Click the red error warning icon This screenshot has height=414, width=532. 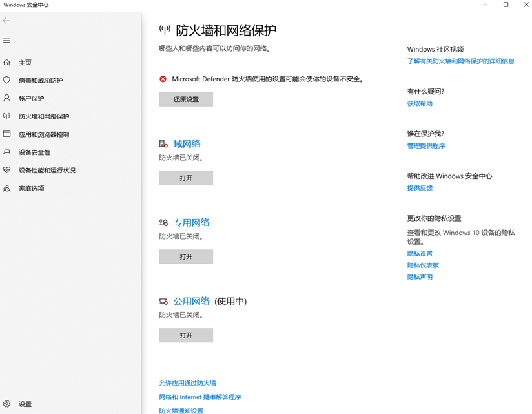point(163,79)
